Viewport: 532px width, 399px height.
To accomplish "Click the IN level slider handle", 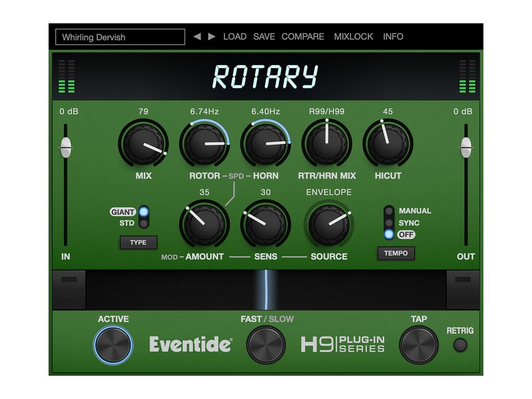I will [65, 147].
